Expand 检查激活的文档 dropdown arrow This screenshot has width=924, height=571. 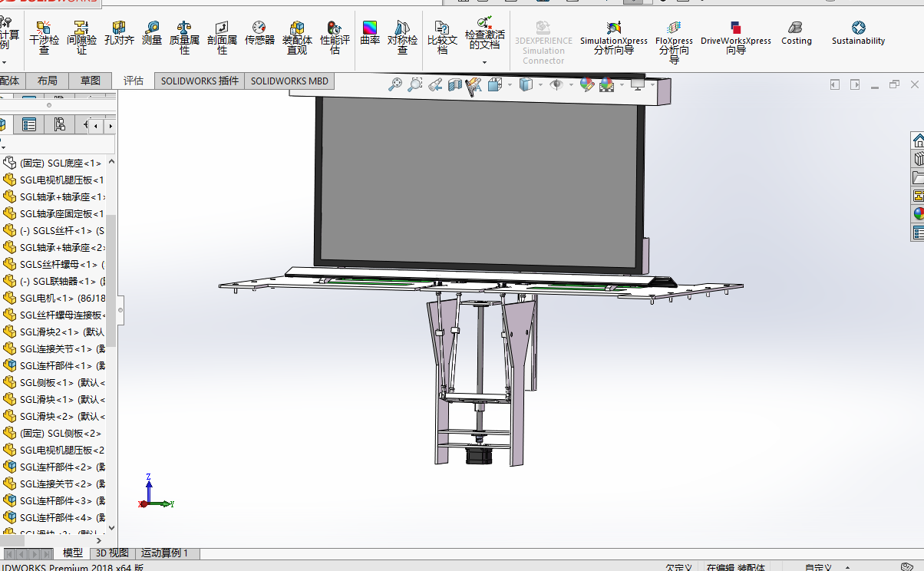click(484, 61)
